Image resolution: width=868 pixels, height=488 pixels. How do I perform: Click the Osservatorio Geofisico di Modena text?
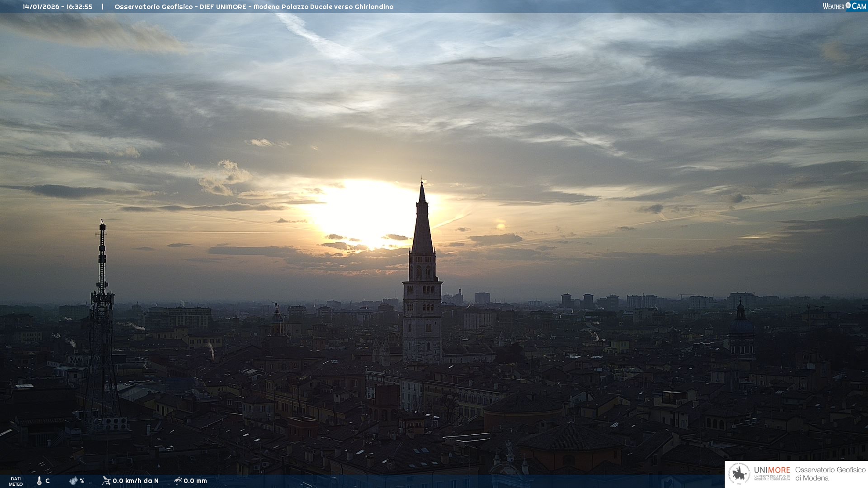click(x=830, y=474)
